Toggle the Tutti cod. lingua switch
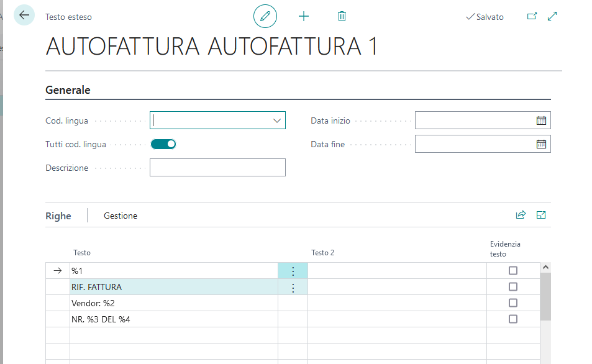 164,144
